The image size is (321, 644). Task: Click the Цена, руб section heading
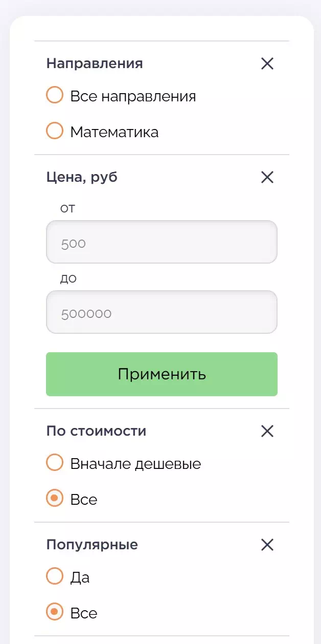[82, 178]
